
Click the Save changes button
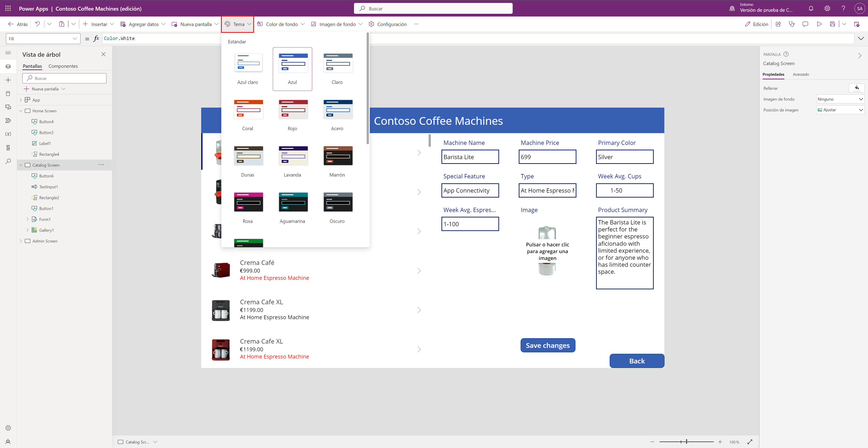pos(548,345)
